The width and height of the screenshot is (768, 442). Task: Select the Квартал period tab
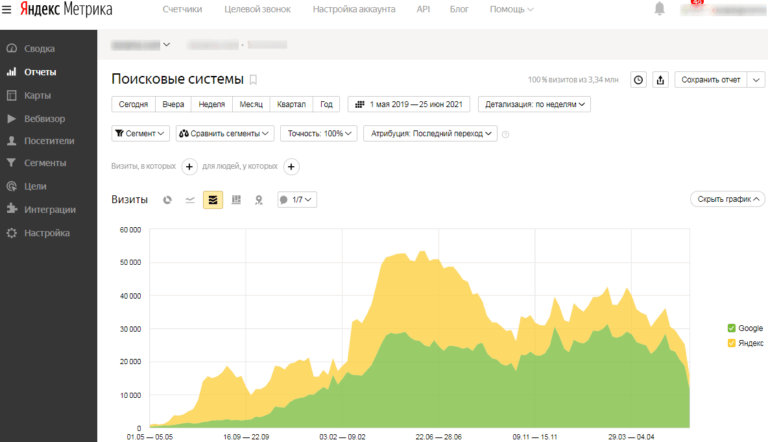(291, 104)
